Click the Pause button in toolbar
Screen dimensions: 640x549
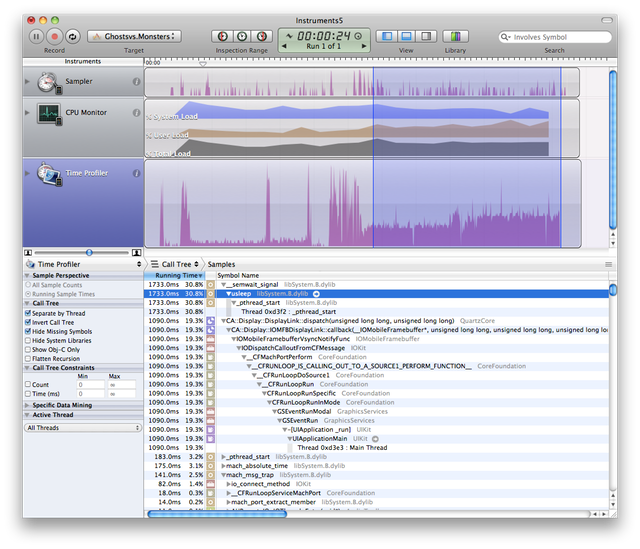pyautogui.click(x=36, y=36)
